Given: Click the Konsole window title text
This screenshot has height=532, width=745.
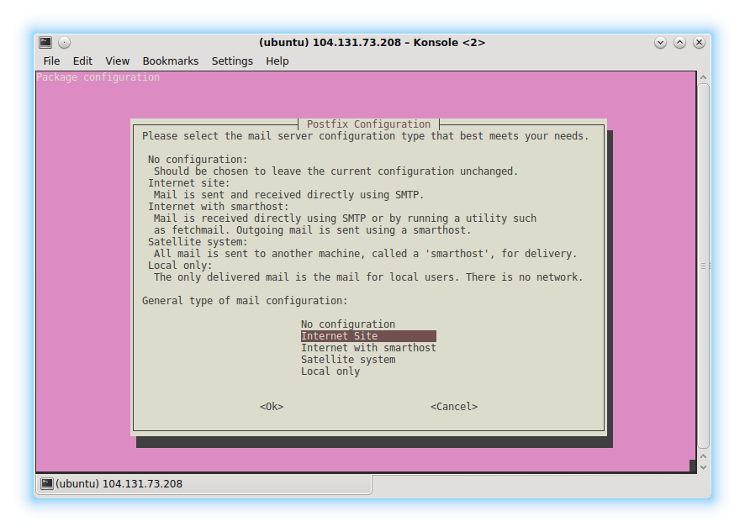Looking at the screenshot, I should tap(372, 43).
